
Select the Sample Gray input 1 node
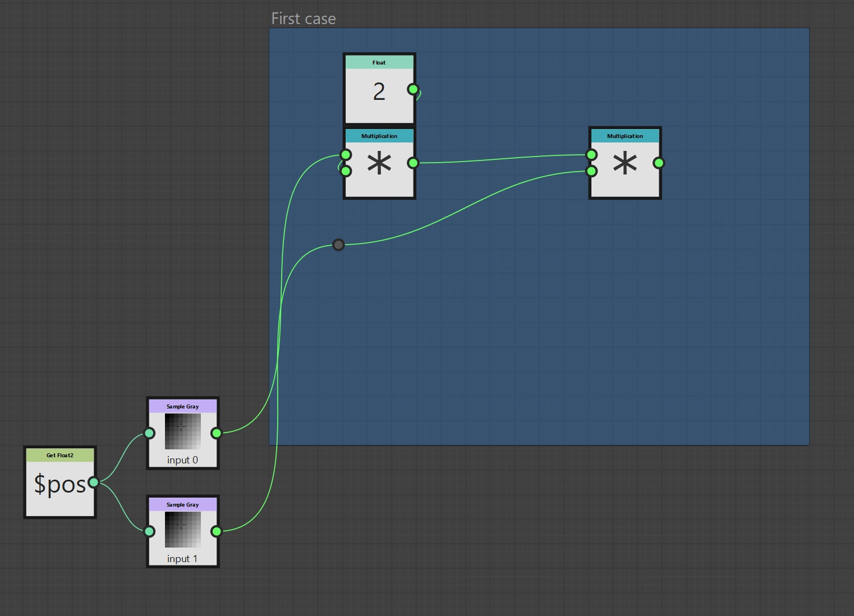[x=183, y=531]
